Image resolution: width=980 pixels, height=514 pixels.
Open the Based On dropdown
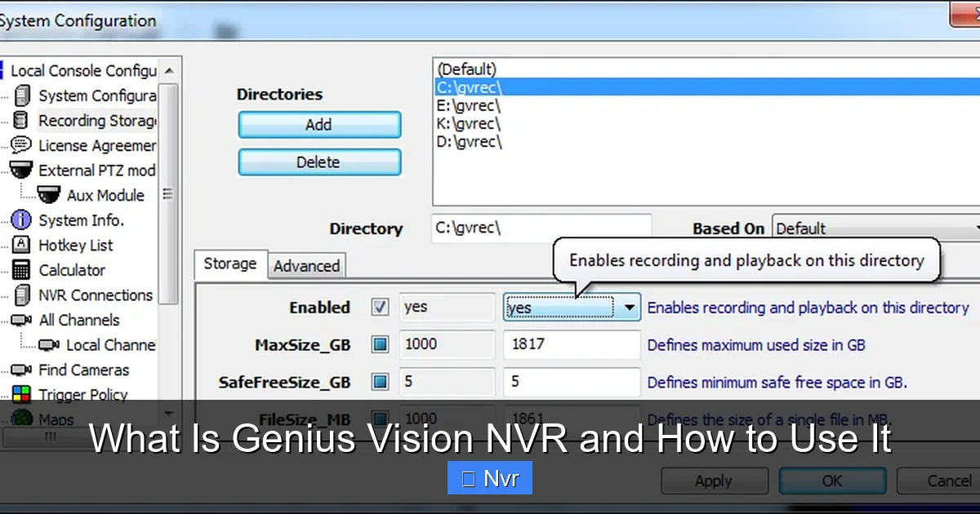pyautogui.click(x=975, y=229)
